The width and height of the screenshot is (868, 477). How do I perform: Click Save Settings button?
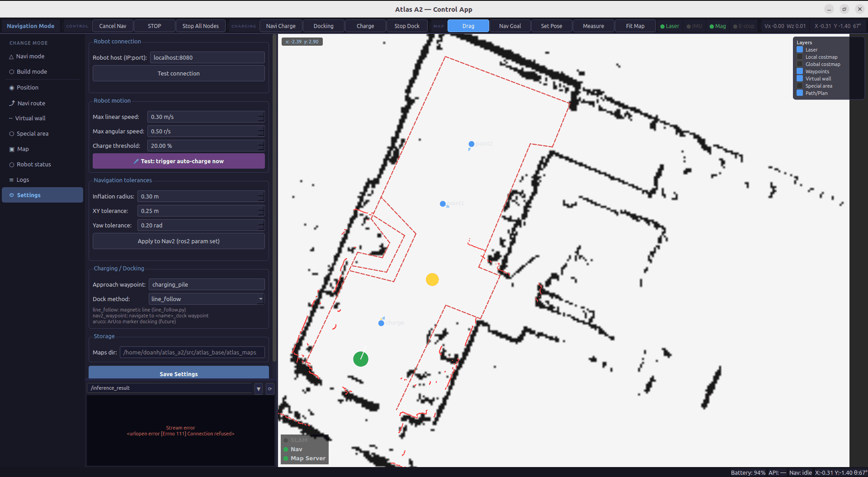click(179, 373)
